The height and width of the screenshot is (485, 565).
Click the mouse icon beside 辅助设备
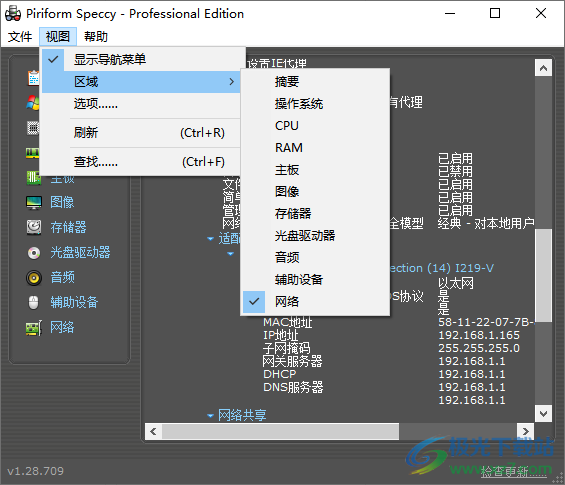click(x=34, y=303)
